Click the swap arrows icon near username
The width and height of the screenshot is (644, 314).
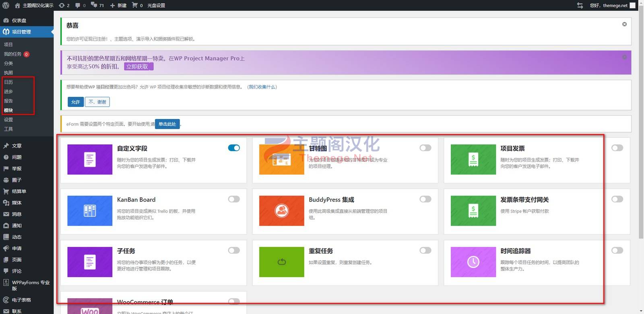[x=580, y=5]
